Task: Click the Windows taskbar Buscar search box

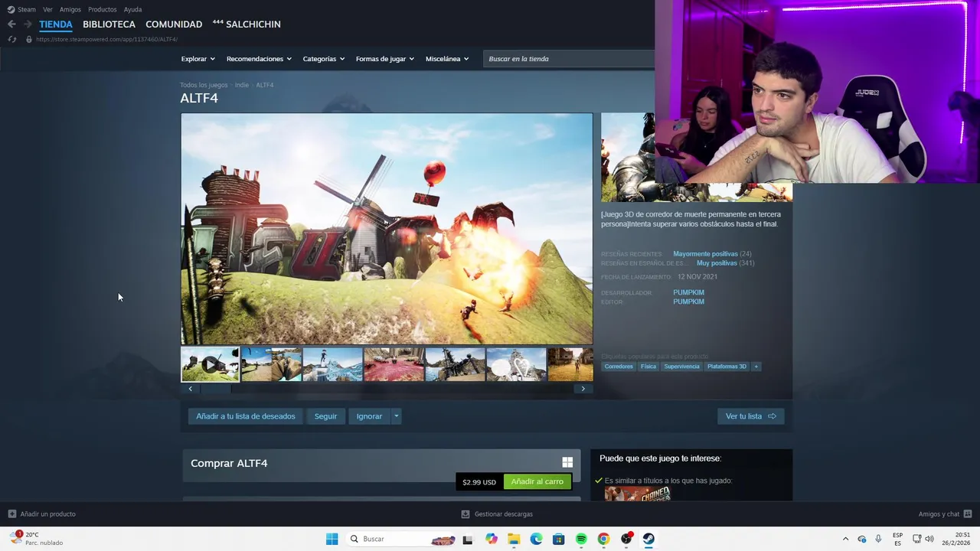Action: (x=402, y=539)
